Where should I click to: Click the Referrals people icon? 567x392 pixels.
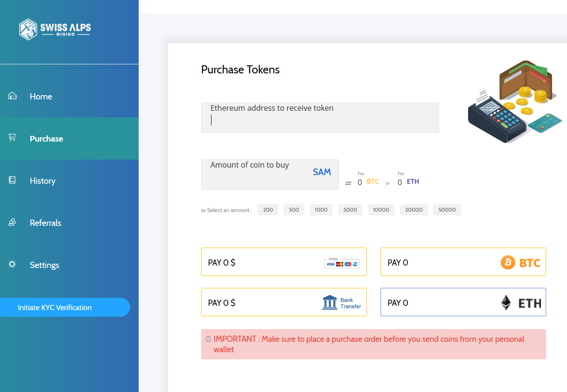coord(12,222)
